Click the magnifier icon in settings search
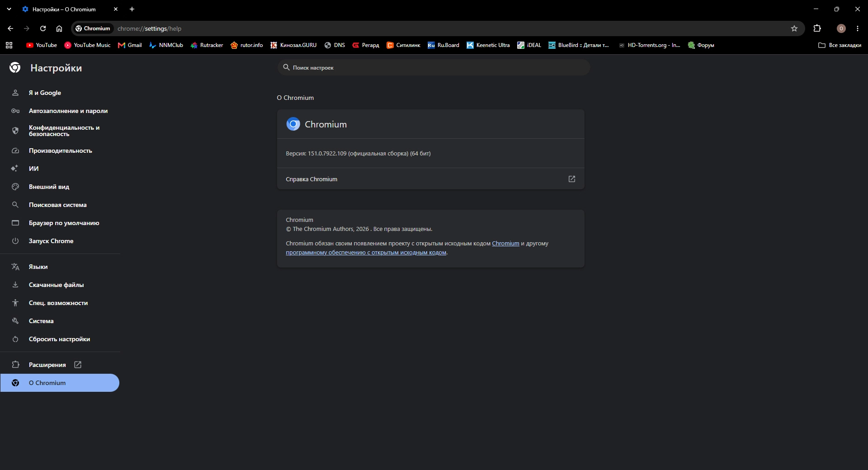Image resolution: width=868 pixels, height=470 pixels. point(286,67)
